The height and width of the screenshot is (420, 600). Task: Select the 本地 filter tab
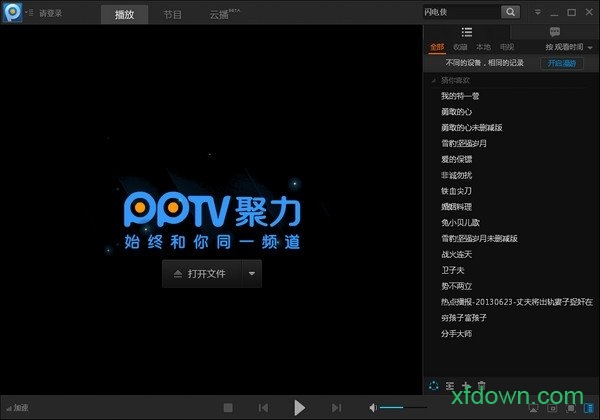tap(483, 47)
